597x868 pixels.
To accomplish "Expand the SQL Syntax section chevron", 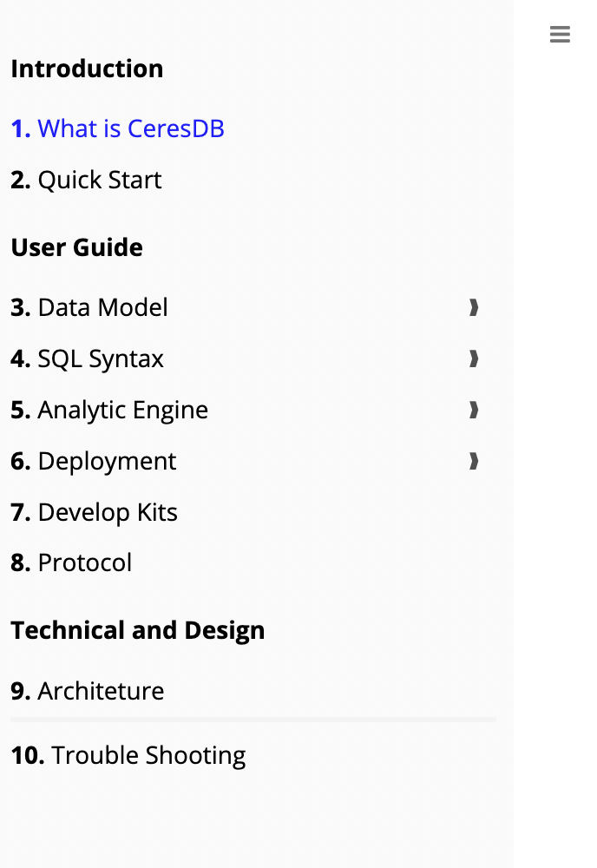I will point(474,358).
